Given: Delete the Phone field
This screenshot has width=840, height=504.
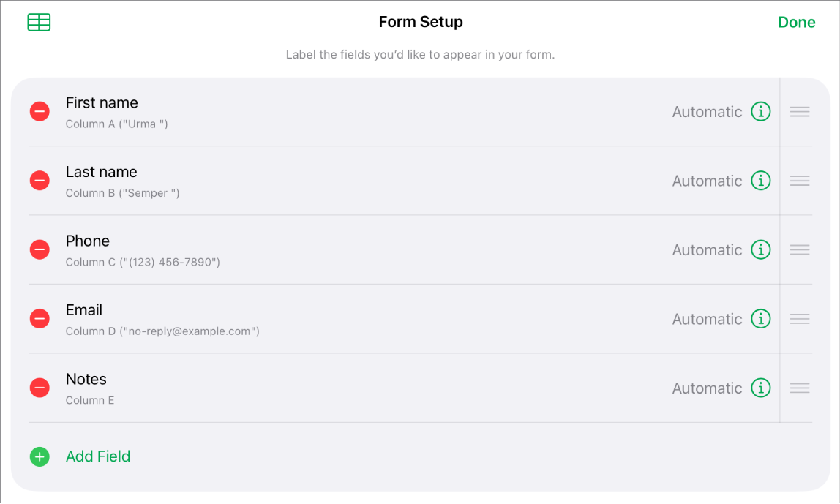Looking at the screenshot, I should coord(39,249).
